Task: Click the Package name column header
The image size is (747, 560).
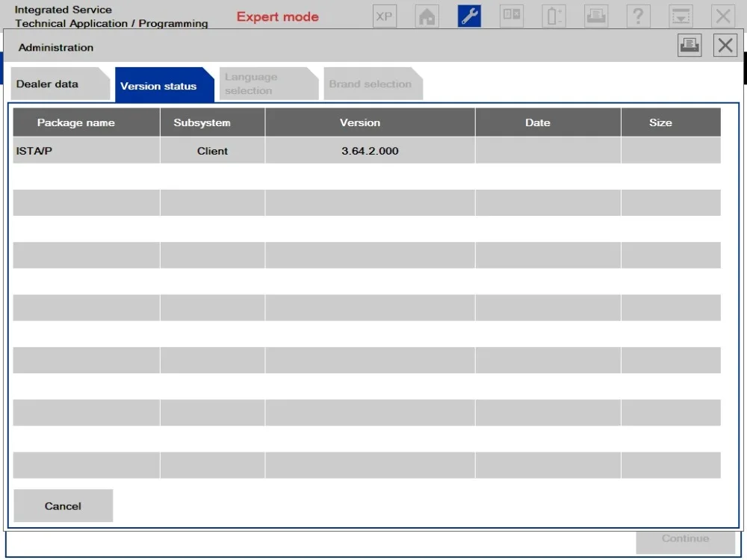Action: point(86,122)
